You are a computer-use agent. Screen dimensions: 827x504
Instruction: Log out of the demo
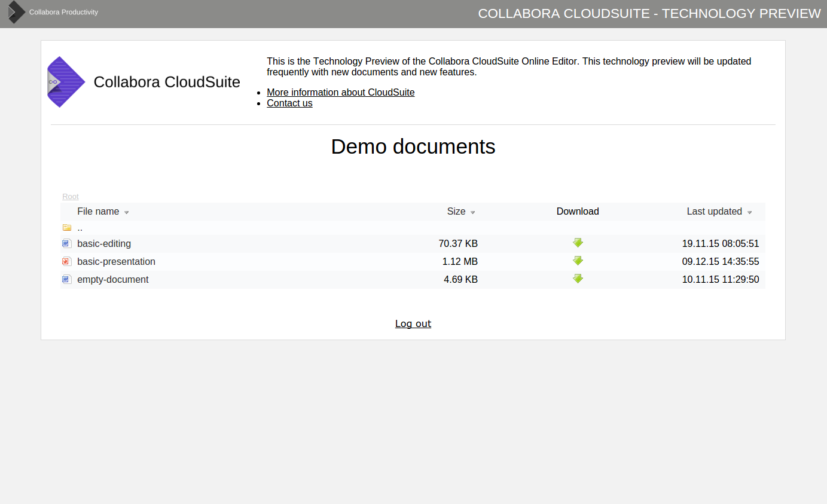(413, 323)
